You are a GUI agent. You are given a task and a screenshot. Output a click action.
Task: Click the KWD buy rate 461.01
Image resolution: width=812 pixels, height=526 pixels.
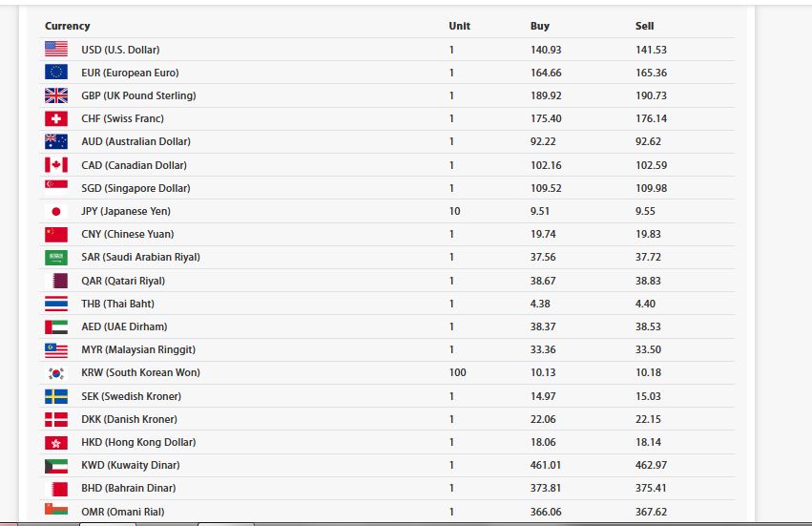pyautogui.click(x=545, y=465)
